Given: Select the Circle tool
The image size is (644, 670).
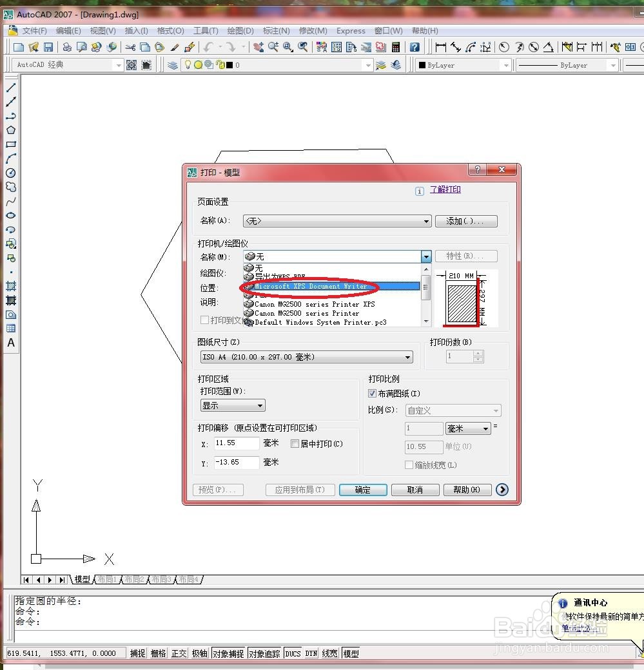Looking at the screenshot, I should [11, 173].
